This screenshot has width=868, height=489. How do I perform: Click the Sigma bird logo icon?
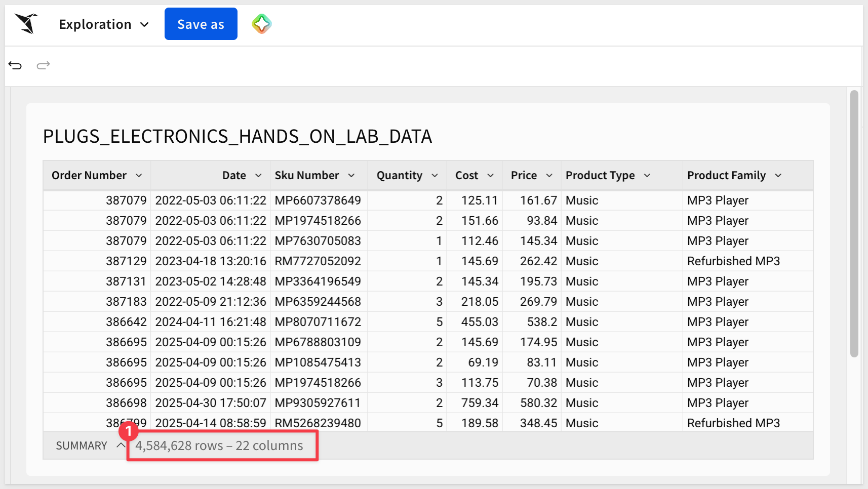tap(26, 24)
